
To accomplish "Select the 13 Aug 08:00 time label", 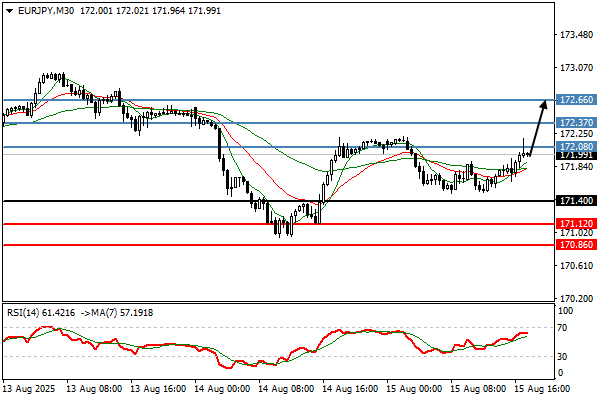I will pos(94,389).
